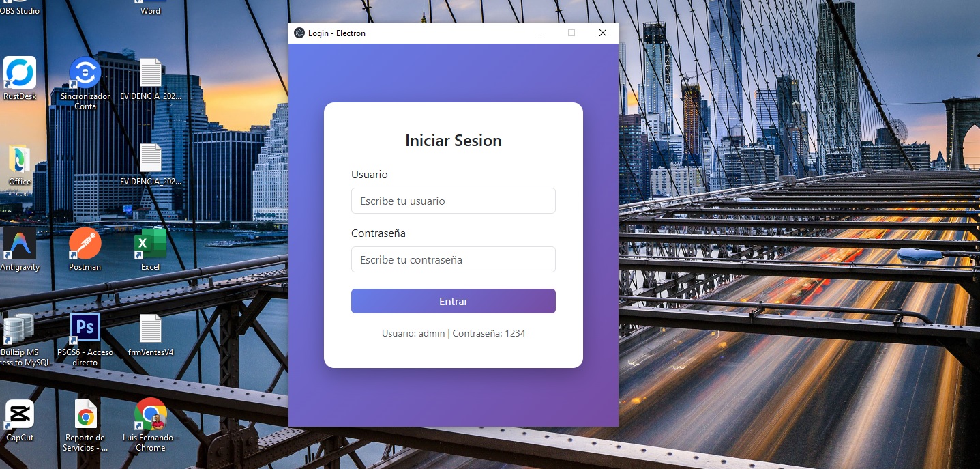Click the Contraseña input field
This screenshot has height=469, width=980.
click(454, 259)
